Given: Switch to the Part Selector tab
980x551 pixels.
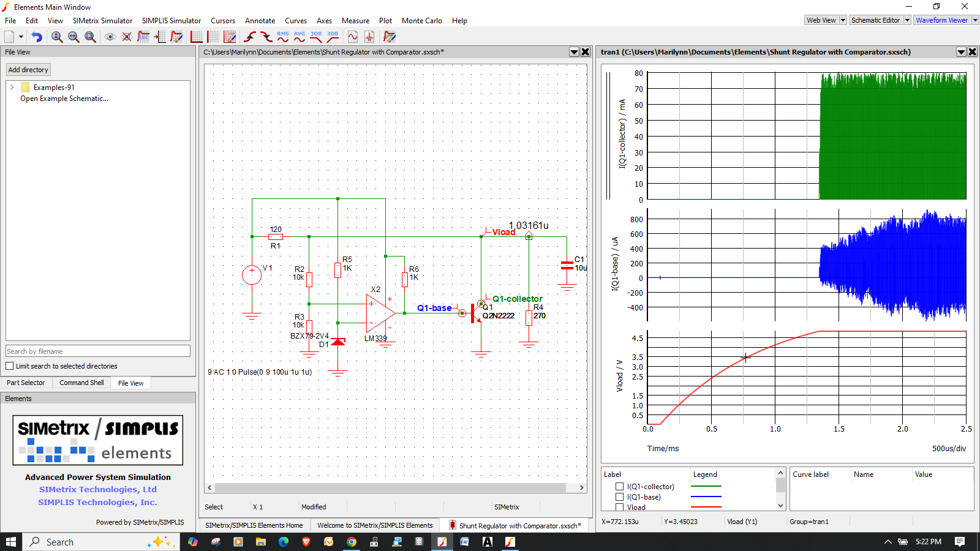Looking at the screenshot, I should click(26, 383).
